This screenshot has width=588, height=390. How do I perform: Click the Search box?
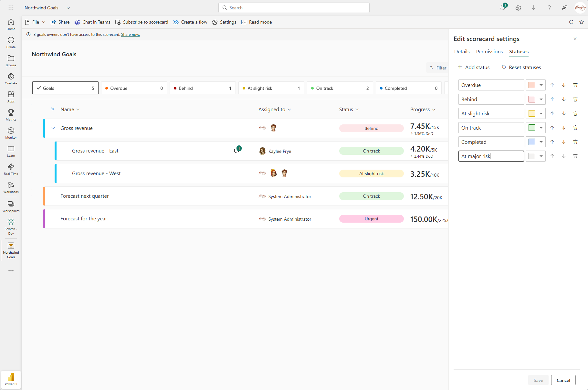[x=294, y=8]
